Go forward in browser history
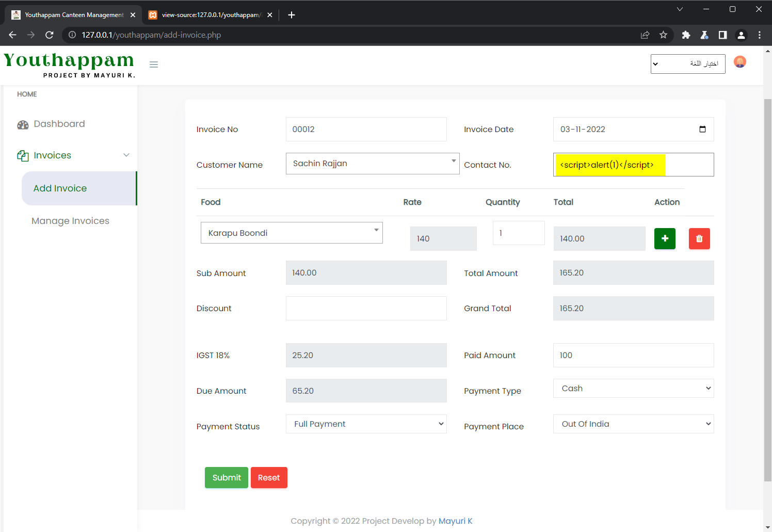 click(31, 35)
